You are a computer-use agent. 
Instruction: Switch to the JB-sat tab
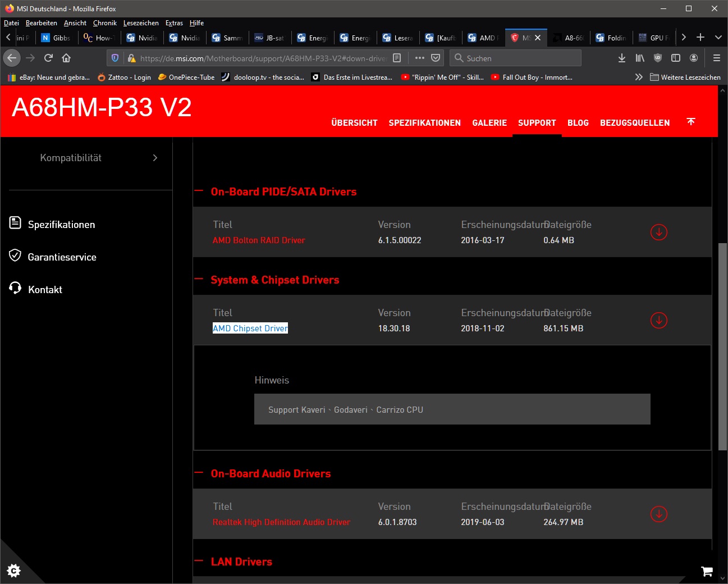[x=270, y=38]
